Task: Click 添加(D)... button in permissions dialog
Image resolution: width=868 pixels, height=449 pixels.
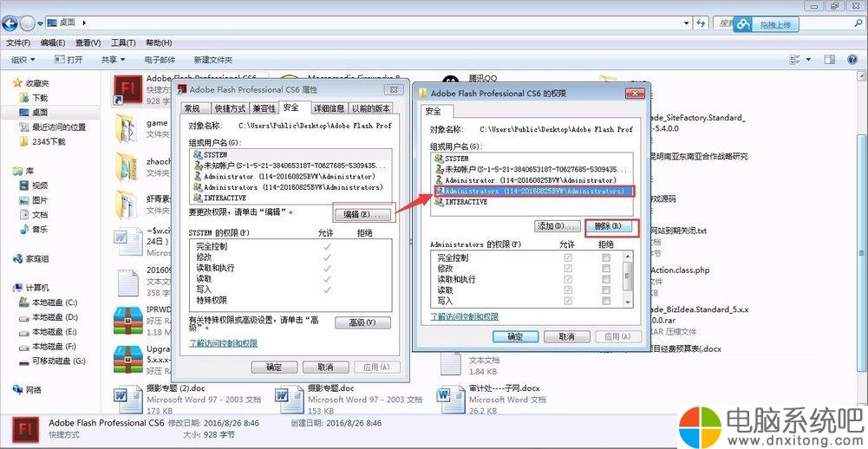Action: (x=557, y=226)
